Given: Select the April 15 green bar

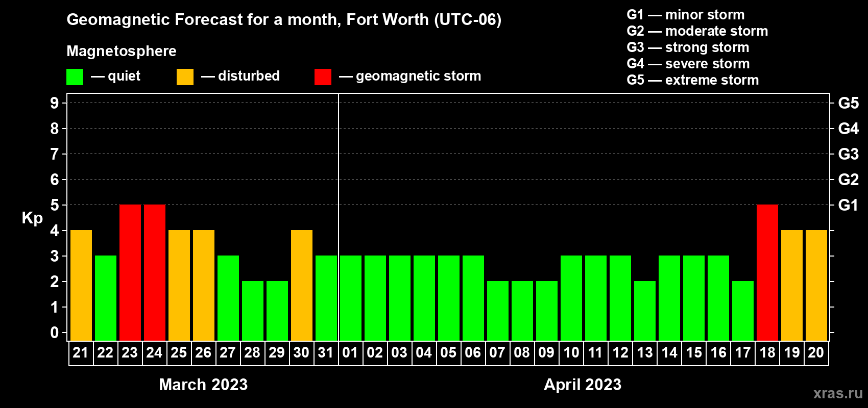Looking at the screenshot, I should (x=694, y=298).
